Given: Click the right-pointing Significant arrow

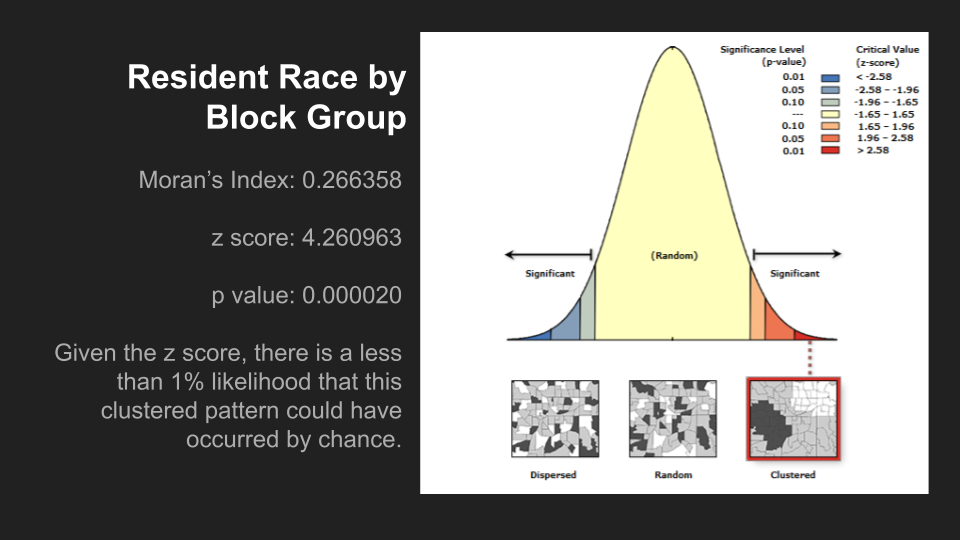Looking at the screenshot, I should click(x=797, y=253).
